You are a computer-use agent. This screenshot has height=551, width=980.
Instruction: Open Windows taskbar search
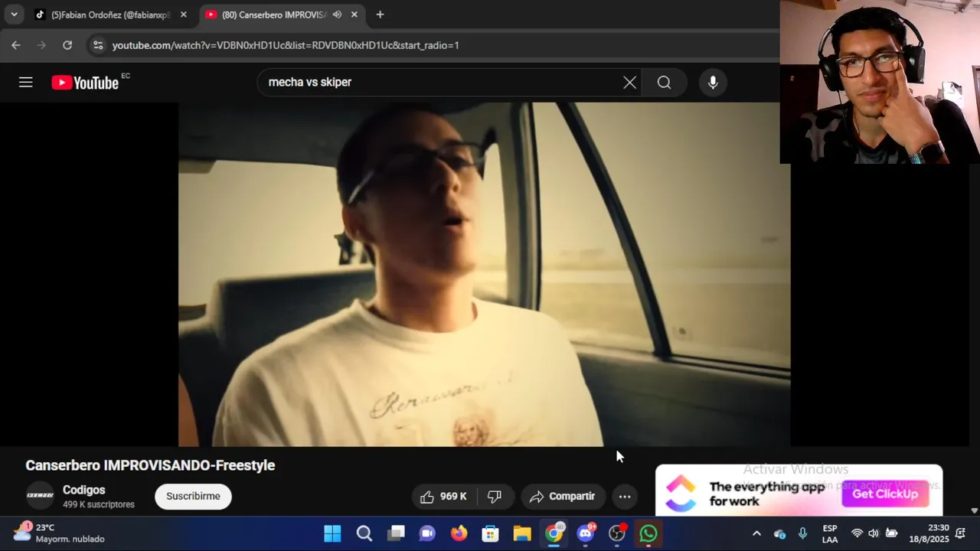(364, 533)
